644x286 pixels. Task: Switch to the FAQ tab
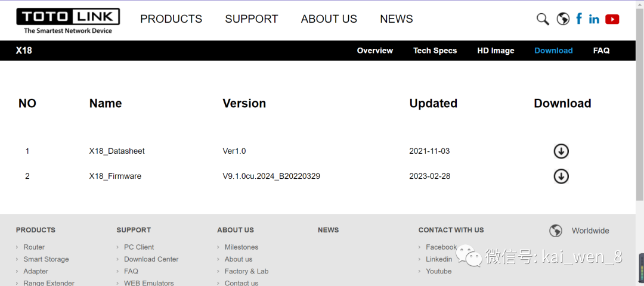click(x=601, y=51)
